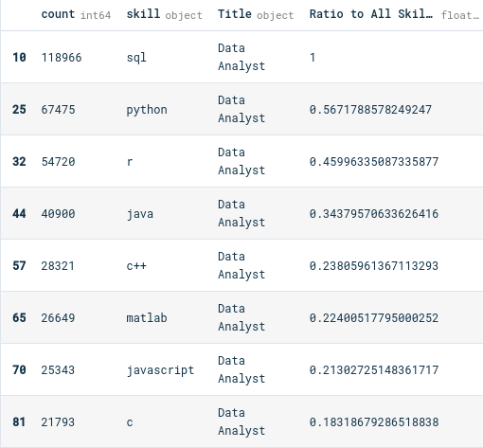Click the c skill cell in row 81
The width and height of the screenshot is (483, 448).
tap(130, 422)
